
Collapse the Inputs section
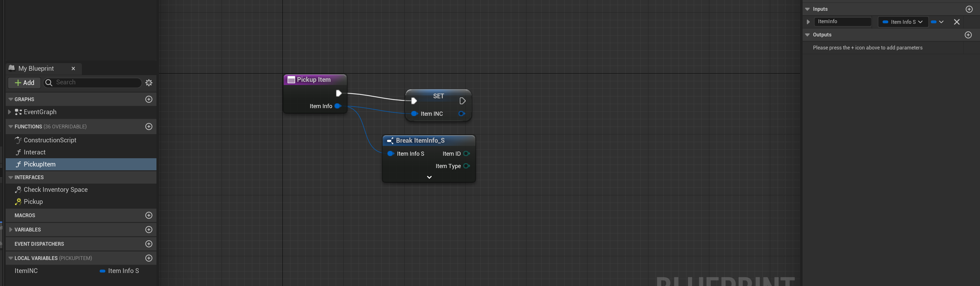pos(807,9)
